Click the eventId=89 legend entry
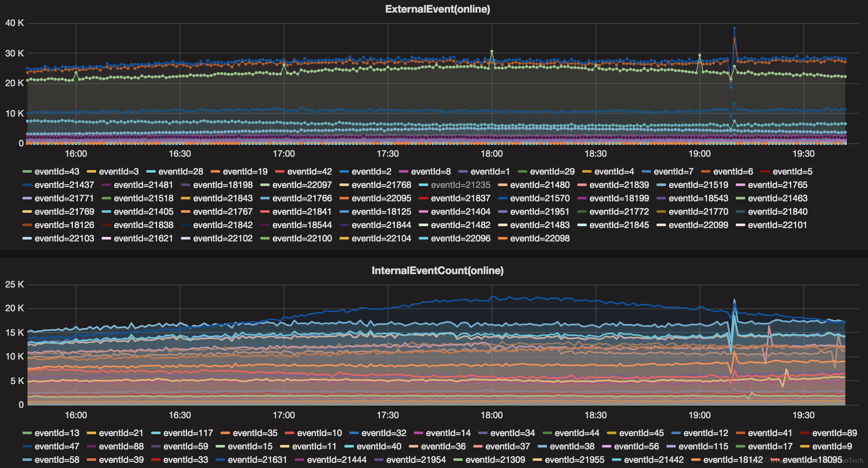This screenshot has height=468, width=868. [834, 433]
